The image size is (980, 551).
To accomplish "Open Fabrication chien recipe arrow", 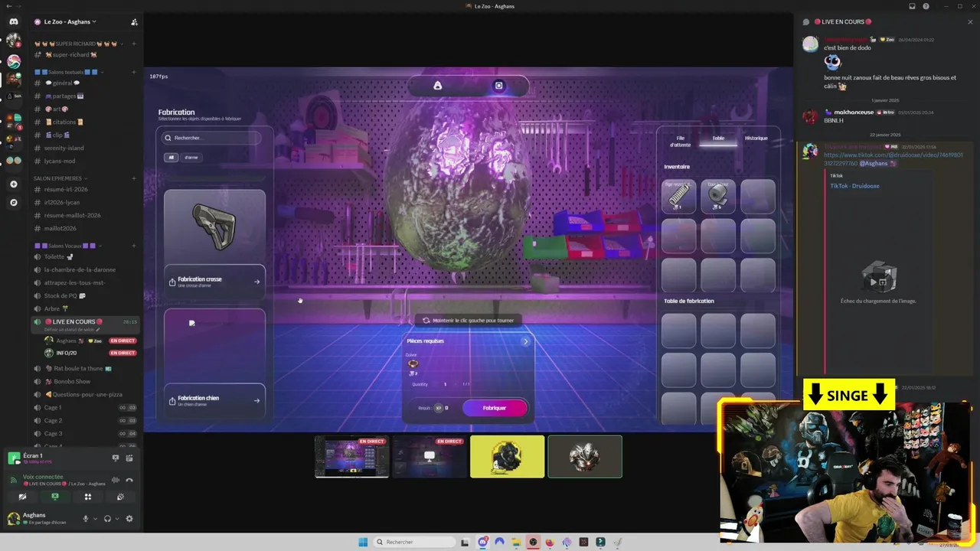I will click(256, 400).
